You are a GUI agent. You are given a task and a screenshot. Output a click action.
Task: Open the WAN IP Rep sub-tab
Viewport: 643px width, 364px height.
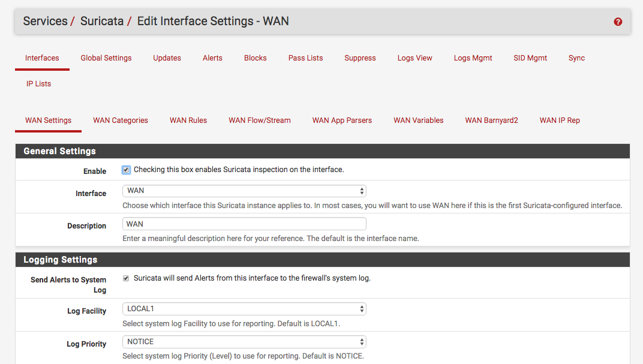[560, 121]
